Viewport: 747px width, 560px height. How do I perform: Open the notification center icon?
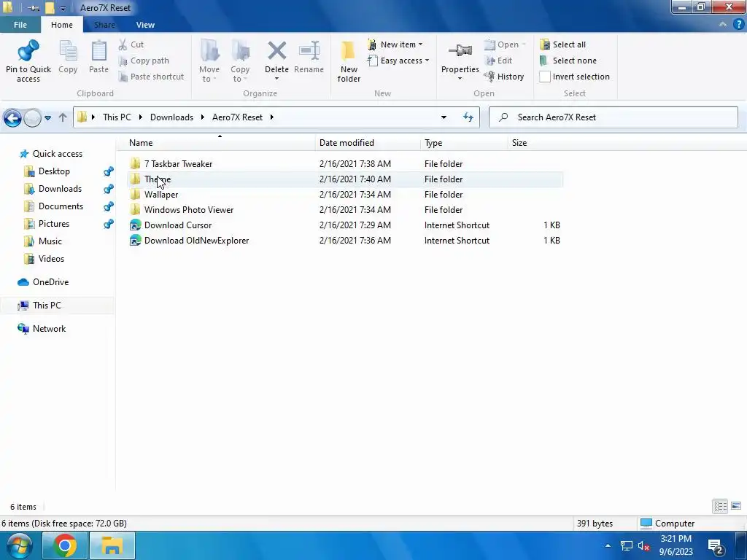pos(715,547)
